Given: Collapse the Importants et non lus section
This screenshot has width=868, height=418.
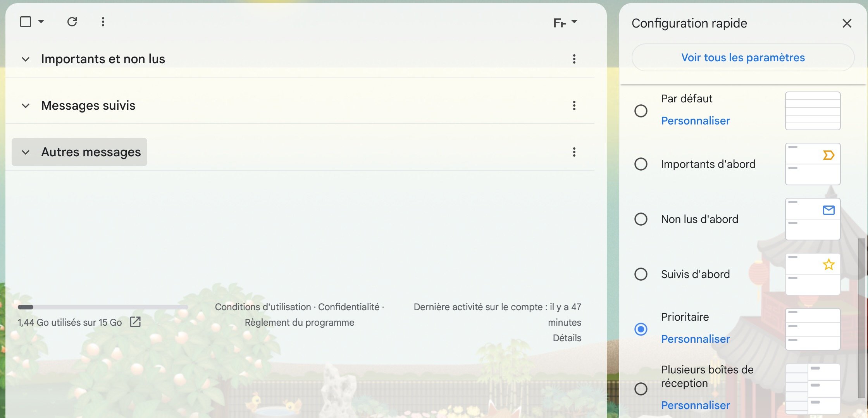Looking at the screenshot, I should tap(26, 59).
